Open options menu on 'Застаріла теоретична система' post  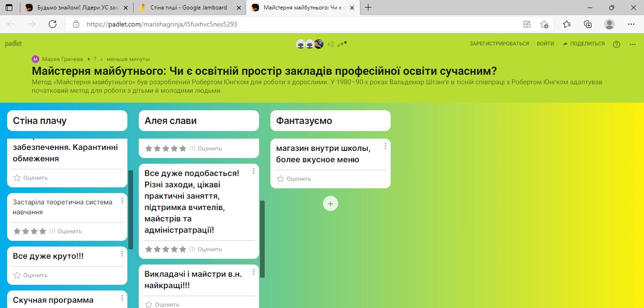122,201
